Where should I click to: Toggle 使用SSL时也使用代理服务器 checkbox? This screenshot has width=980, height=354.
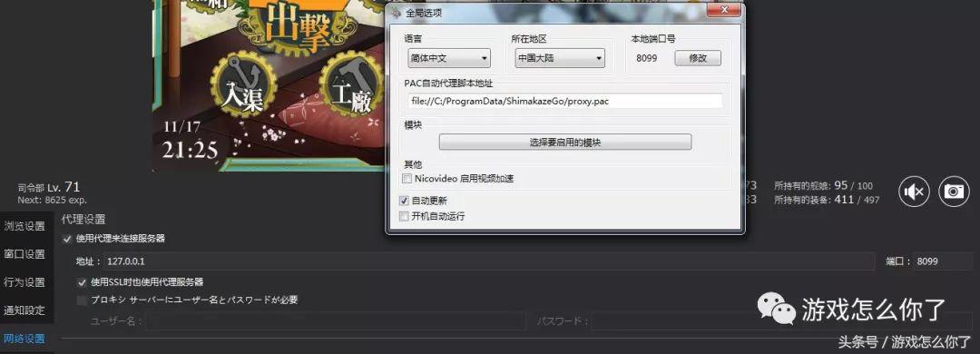[x=82, y=282]
